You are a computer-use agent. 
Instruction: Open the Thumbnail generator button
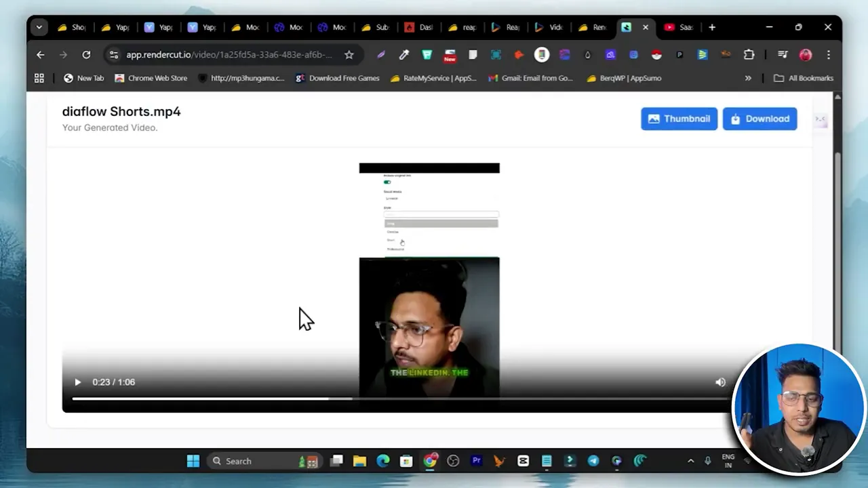(679, 119)
